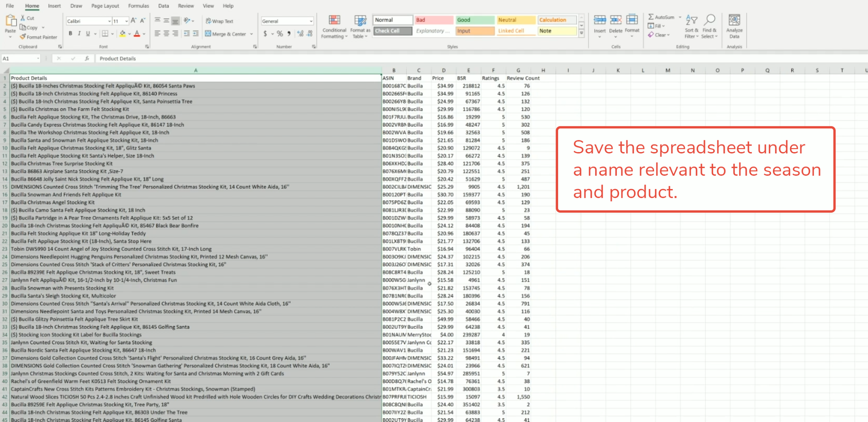Screen dimensions: 868x422
Task: Apply the yellow fill color
Action: pos(122,34)
